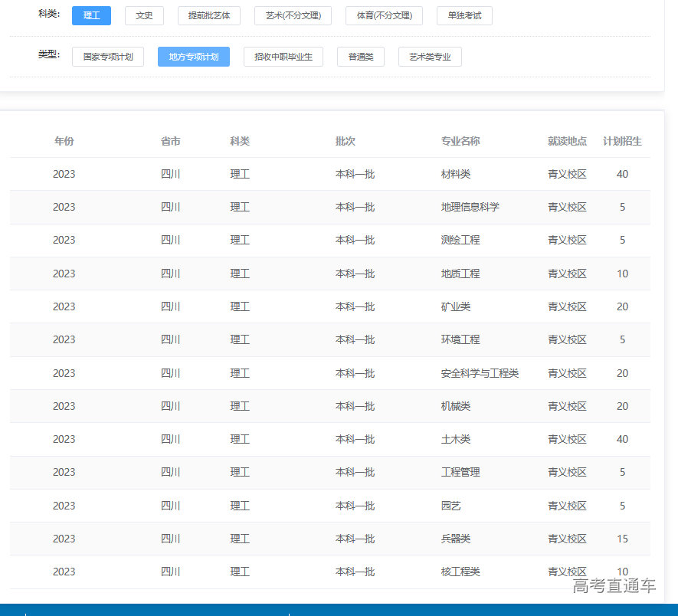
Task: Select the 艺术类专业 type filter
Action: (x=430, y=57)
